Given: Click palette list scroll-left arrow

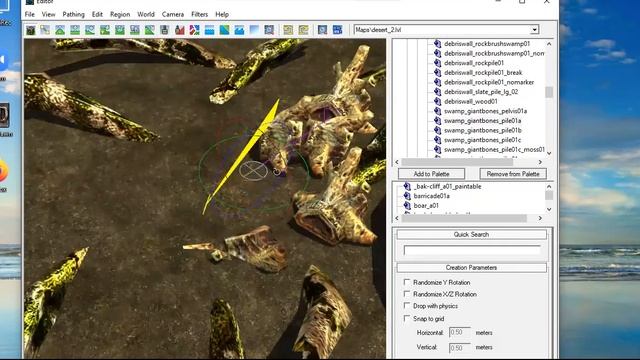Looking at the screenshot, I should (x=397, y=218).
